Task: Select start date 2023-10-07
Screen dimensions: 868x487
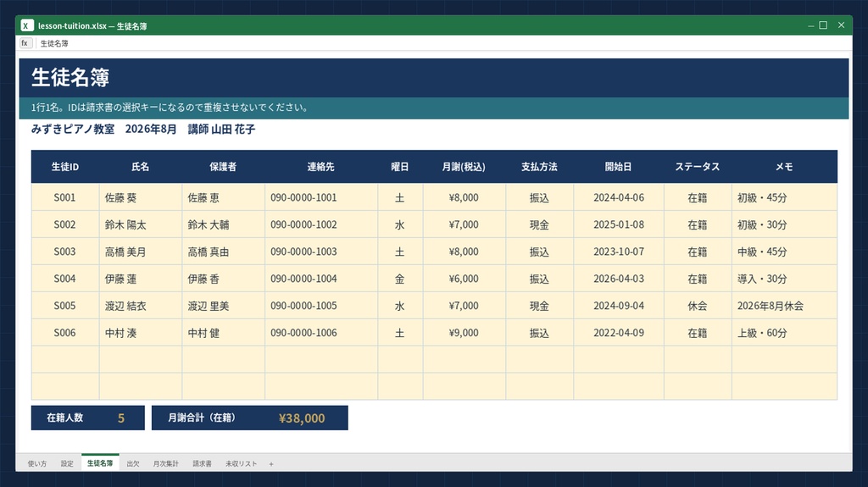Action: 618,252
